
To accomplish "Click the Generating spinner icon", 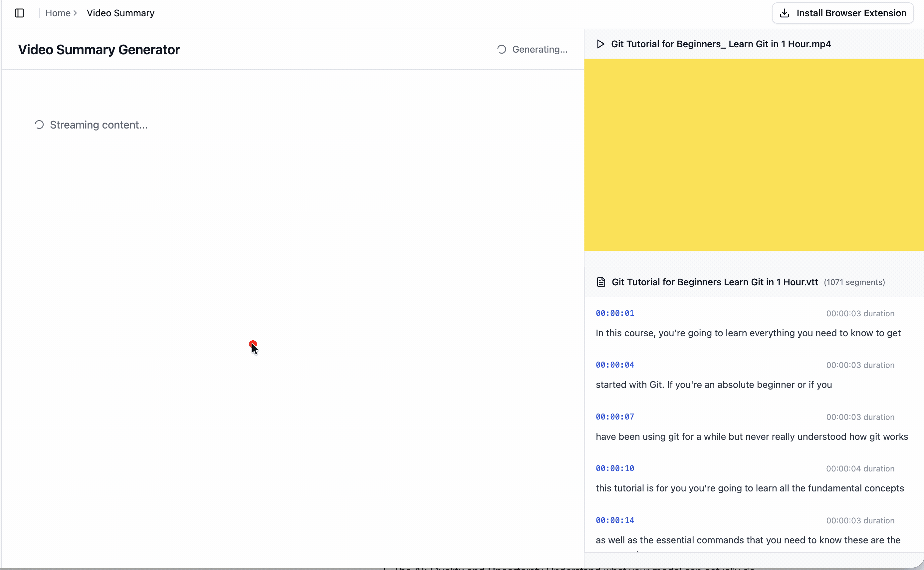I will (501, 49).
